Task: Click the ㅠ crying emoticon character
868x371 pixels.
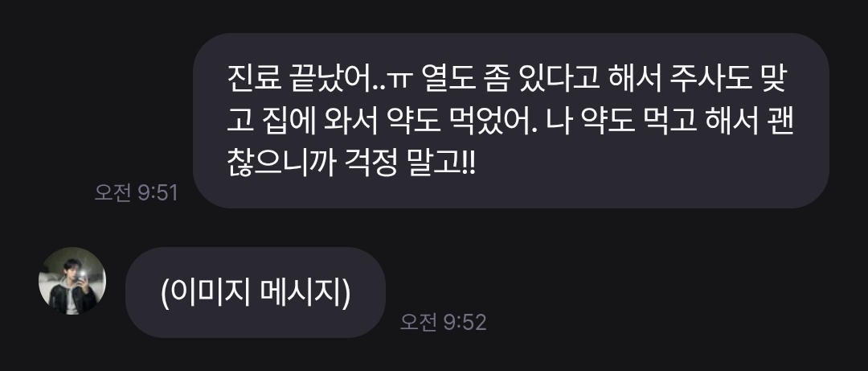Action: [398, 81]
